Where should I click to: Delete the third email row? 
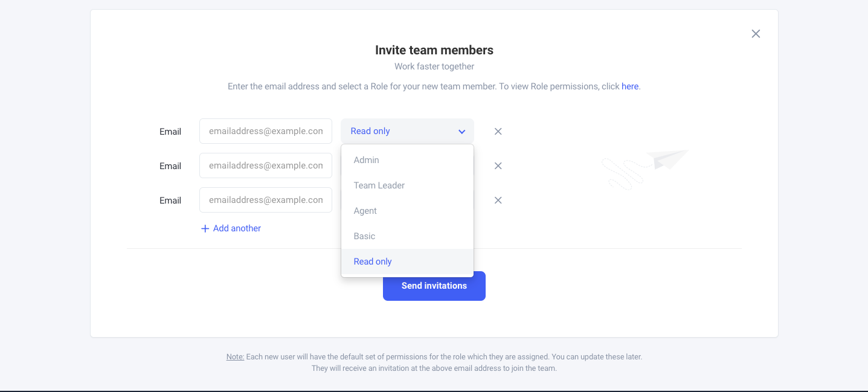(498, 200)
